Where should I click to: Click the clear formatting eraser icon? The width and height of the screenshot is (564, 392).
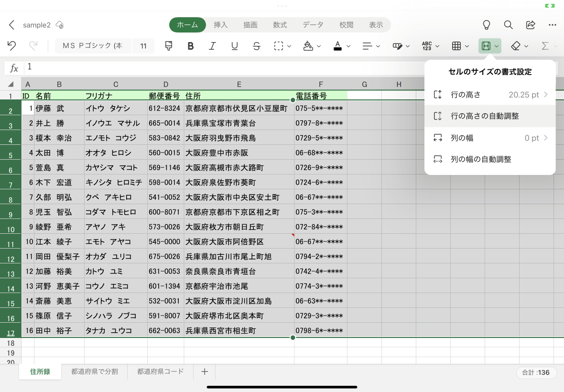click(517, 46)
